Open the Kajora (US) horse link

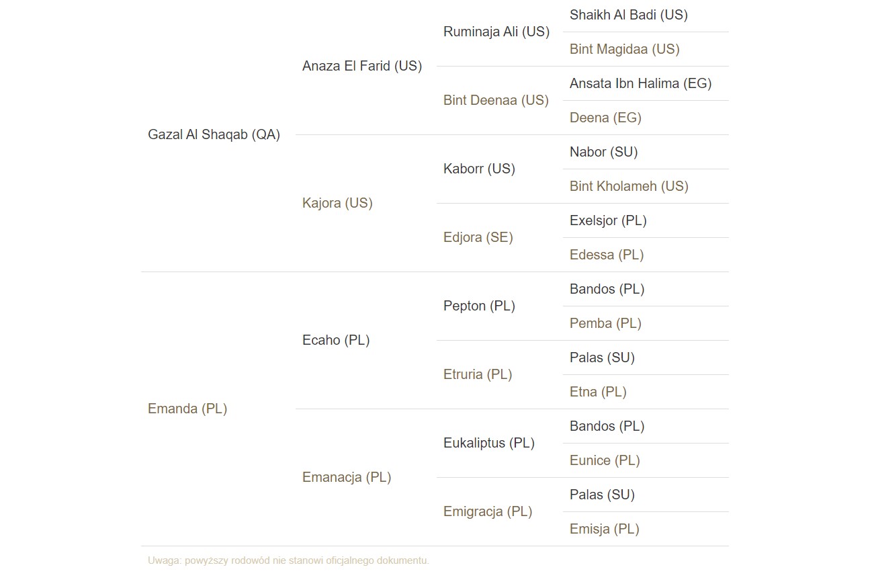pos(337,203)
